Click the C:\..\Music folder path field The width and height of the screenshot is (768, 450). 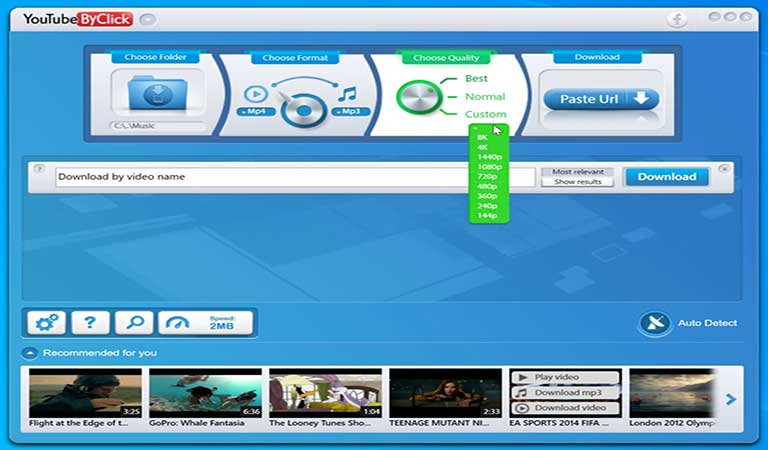[157, 126]
